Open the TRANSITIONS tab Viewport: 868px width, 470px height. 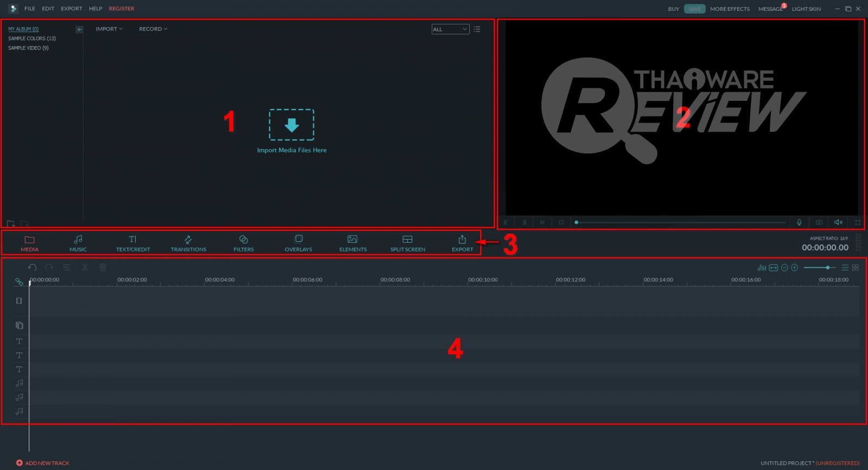tap(188, 243)
